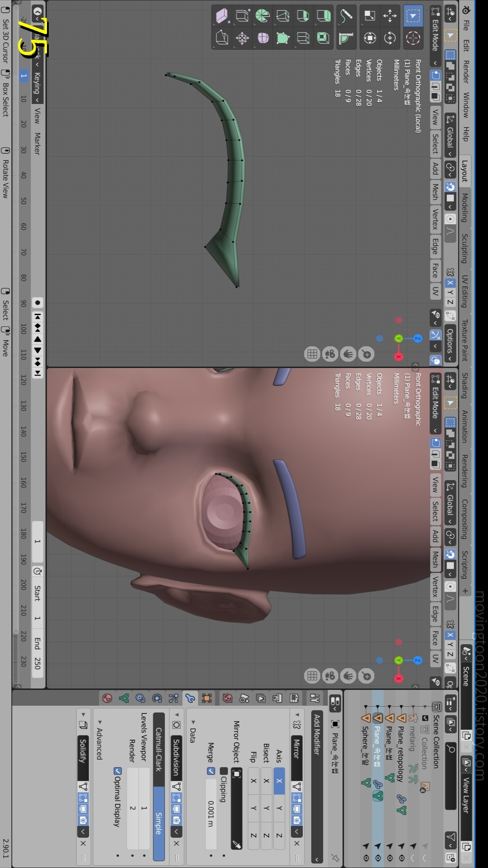Toggle Mirror modifier Axis Y button
This screenshot has height=868, width=488.
279,808
